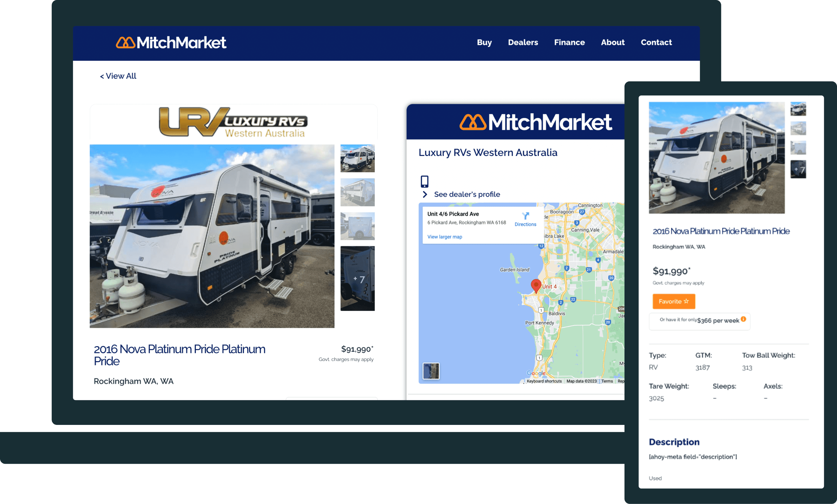The width and height of the screenshot is (837, 504).
Task: Open the Dealers menu item
Action: tap(523, 42)
